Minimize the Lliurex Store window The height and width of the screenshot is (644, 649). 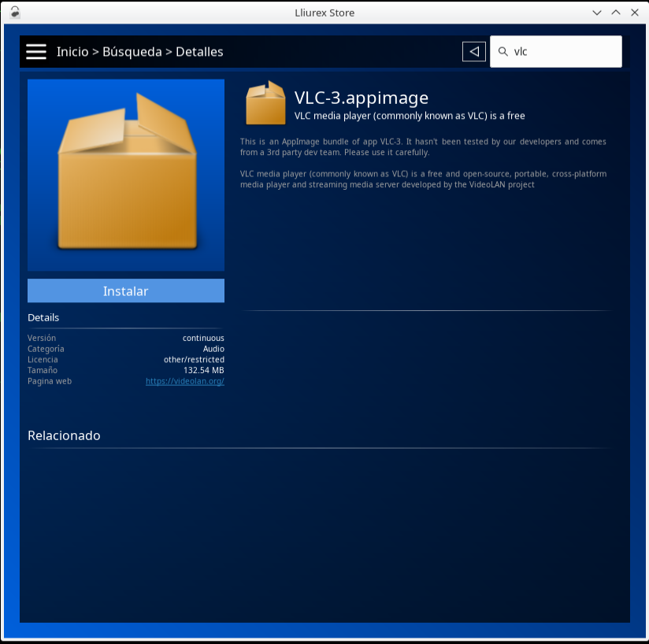coord(596,13)
